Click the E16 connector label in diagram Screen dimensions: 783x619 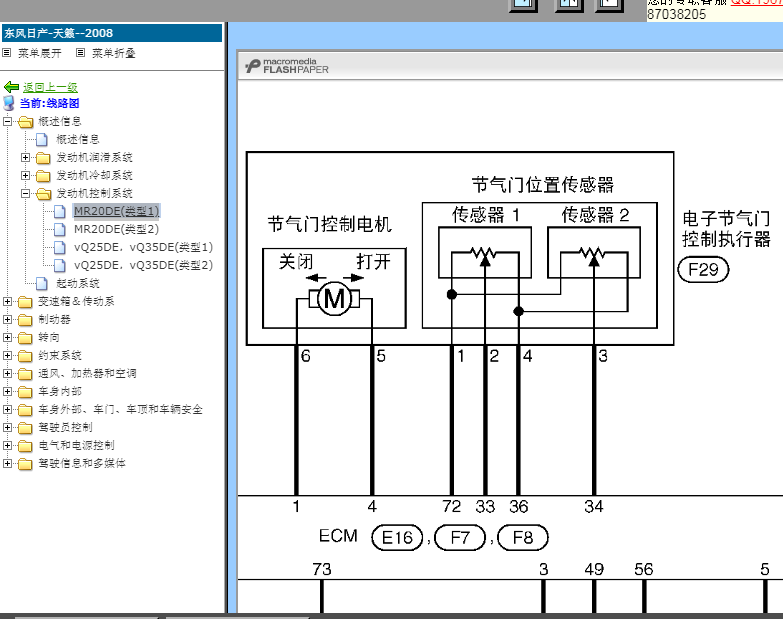point(397,538)
